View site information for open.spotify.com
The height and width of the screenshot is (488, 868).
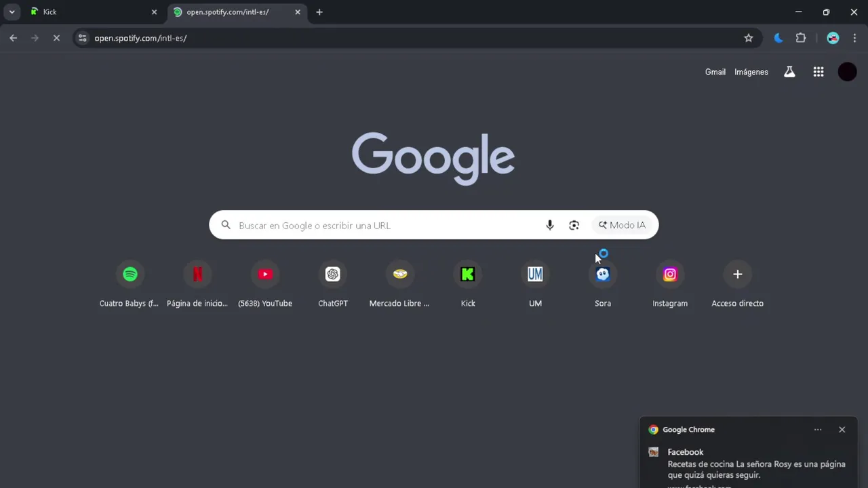(82, 38)
